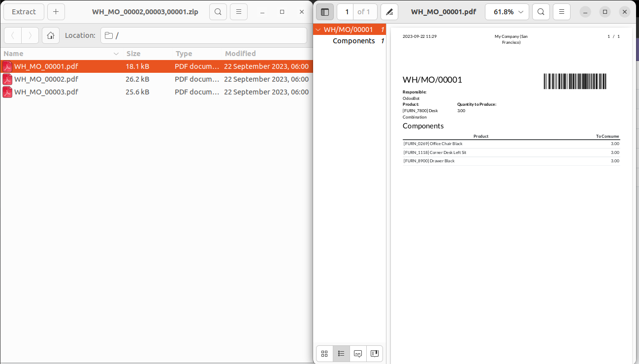
Task: Collapse the WH/MO/00001 outline entry
Action: point(318,30)
